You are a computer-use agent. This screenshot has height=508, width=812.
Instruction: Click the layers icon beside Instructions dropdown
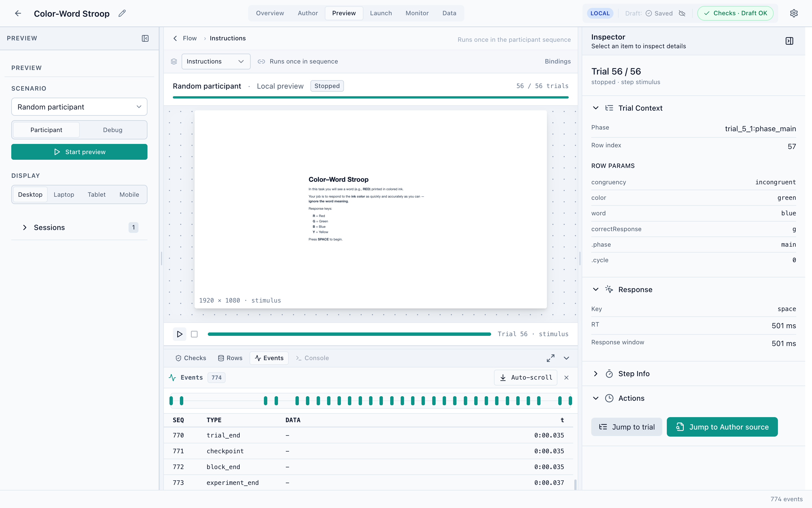pyautogui.click(x=174, y=62)
